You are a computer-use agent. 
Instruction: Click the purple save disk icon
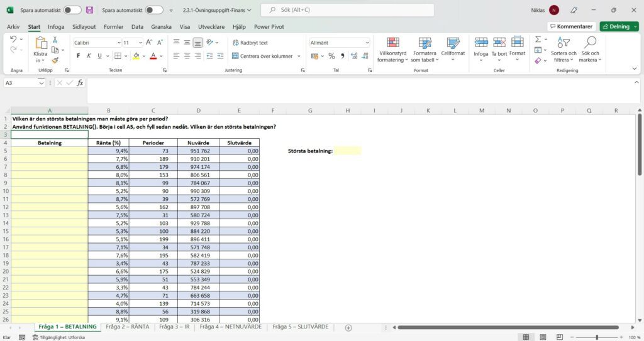point(89,10)
